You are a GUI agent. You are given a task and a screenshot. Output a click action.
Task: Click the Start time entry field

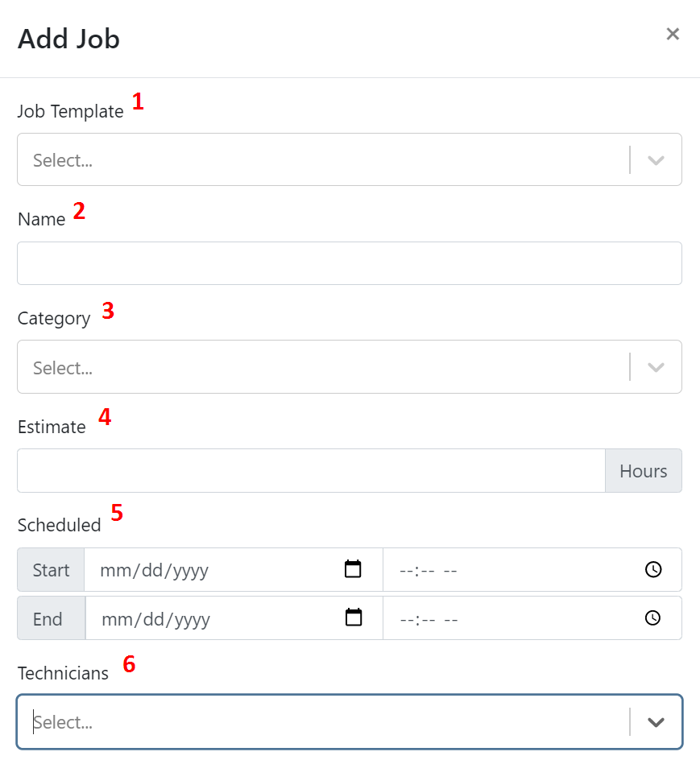(x=532, y=569)
